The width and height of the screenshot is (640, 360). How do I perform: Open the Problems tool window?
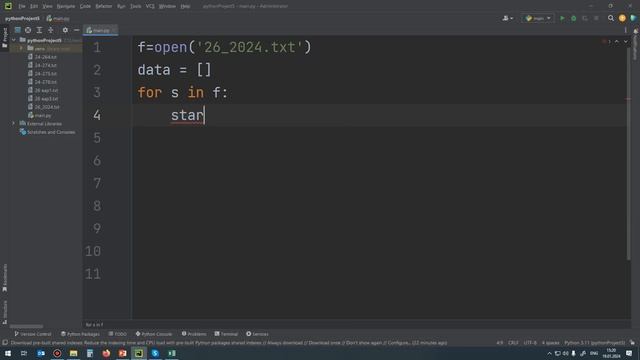point(194,334)
